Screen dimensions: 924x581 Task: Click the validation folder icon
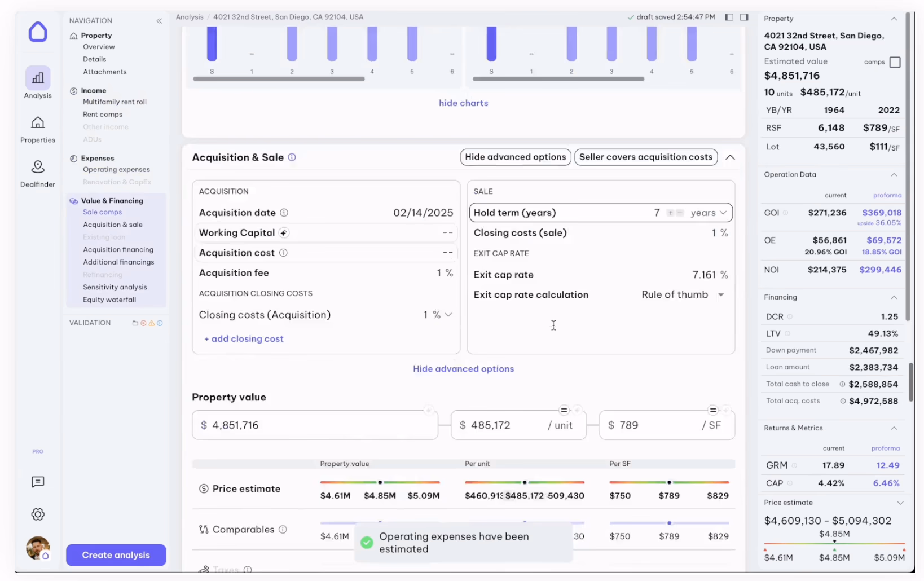coord(135,323)
